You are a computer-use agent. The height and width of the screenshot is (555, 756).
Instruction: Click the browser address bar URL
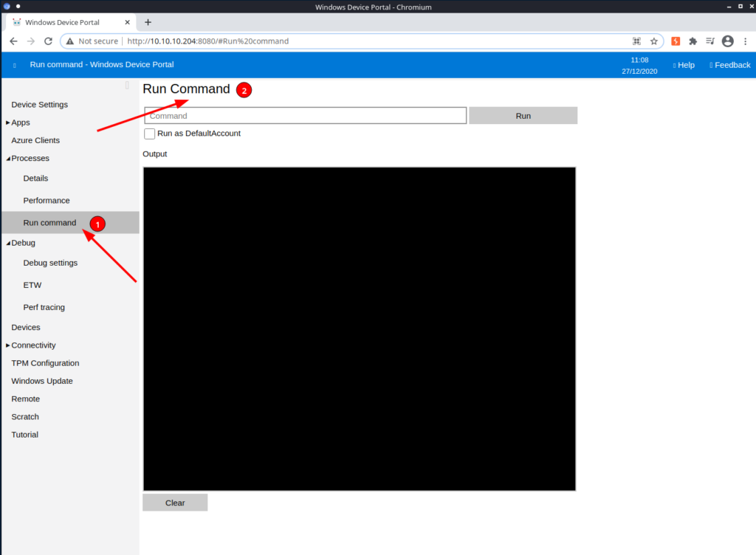[207, 41]
